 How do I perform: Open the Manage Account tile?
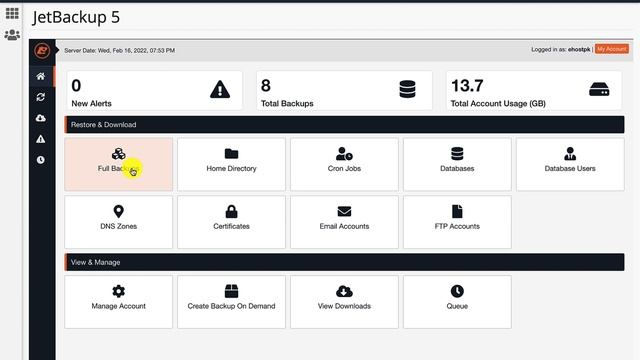click(x=118, y=302)
